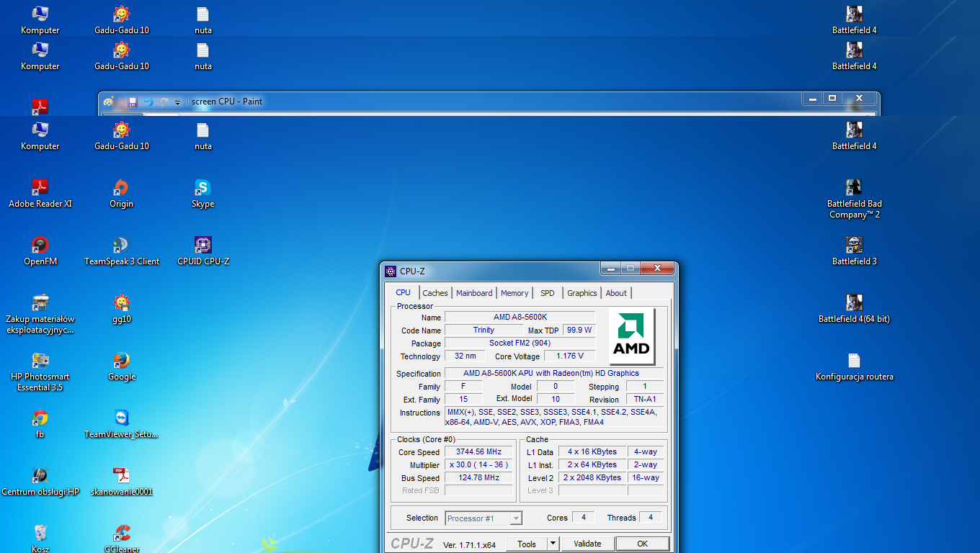Image resolution: width=980 pixels, height=553 pixels.
Task: Click the Validate button
Action: click(x=587, y=544)
